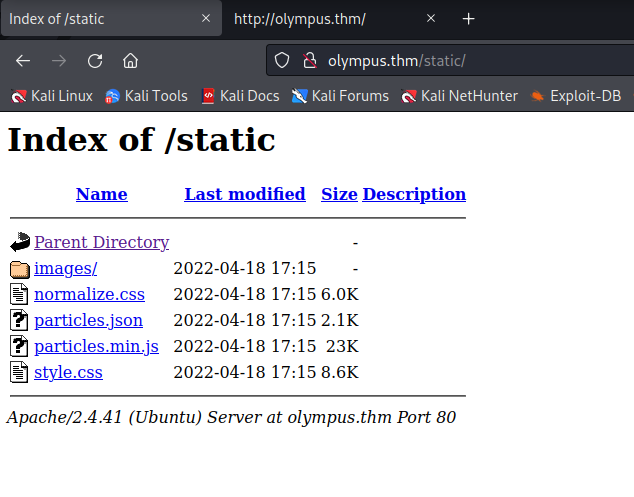Open the Kali Docs bookmark
The height and width of the screenshot is (497, 634).
[x=240, y=96]
